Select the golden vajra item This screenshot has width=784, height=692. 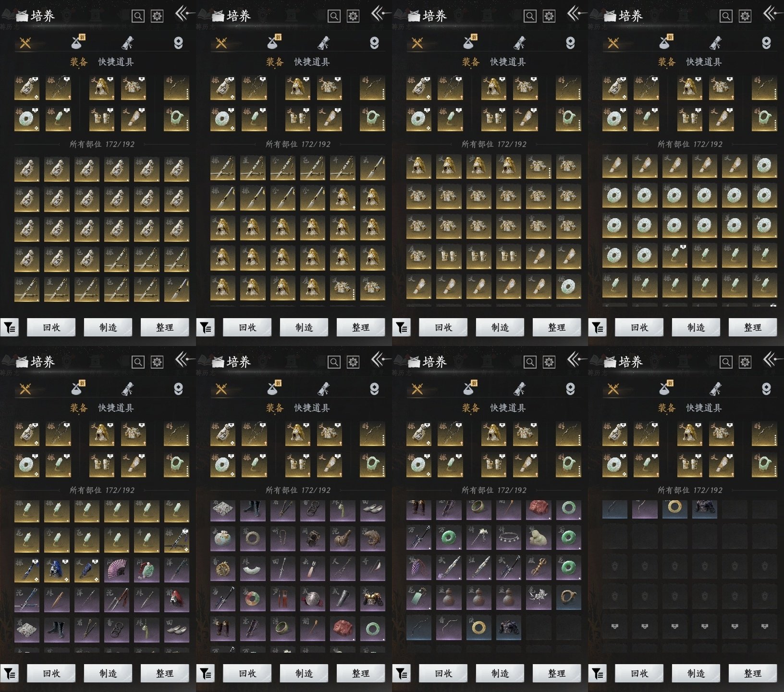coord(539,568)
